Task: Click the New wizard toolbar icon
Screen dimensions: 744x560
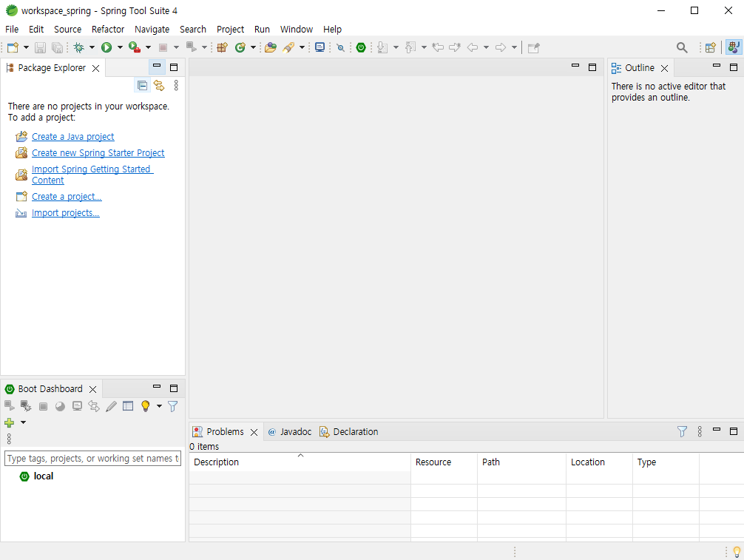Action: (13, 47)
